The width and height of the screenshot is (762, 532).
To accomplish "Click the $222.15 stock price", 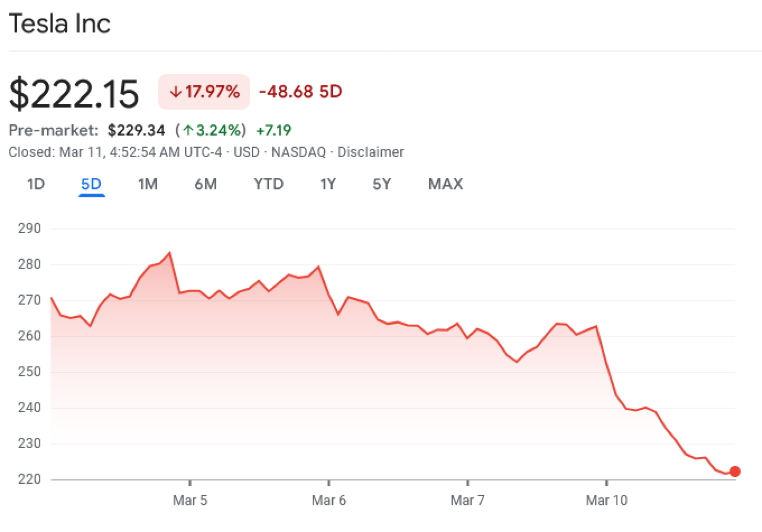I will [74, 93].
